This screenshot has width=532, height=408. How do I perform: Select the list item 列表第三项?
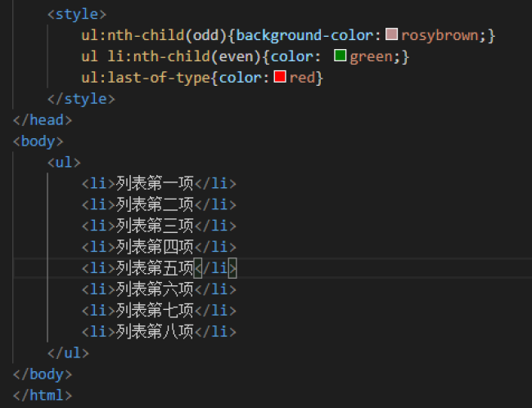tap(155, 226)
